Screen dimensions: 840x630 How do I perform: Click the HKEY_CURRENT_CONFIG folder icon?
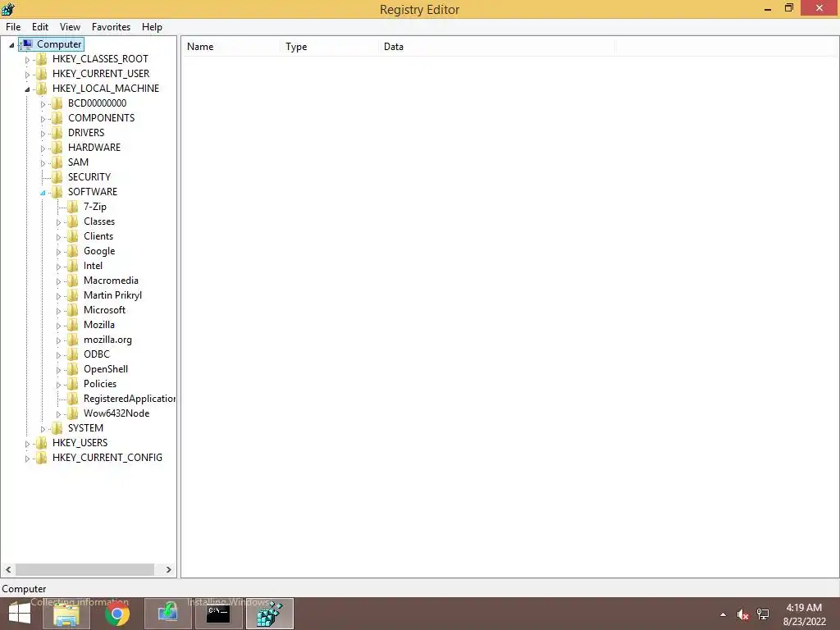(42, 458)
